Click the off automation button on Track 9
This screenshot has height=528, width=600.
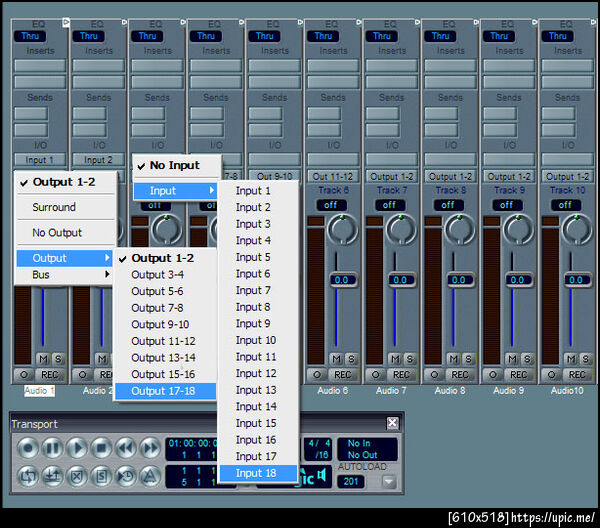(507, 205)
